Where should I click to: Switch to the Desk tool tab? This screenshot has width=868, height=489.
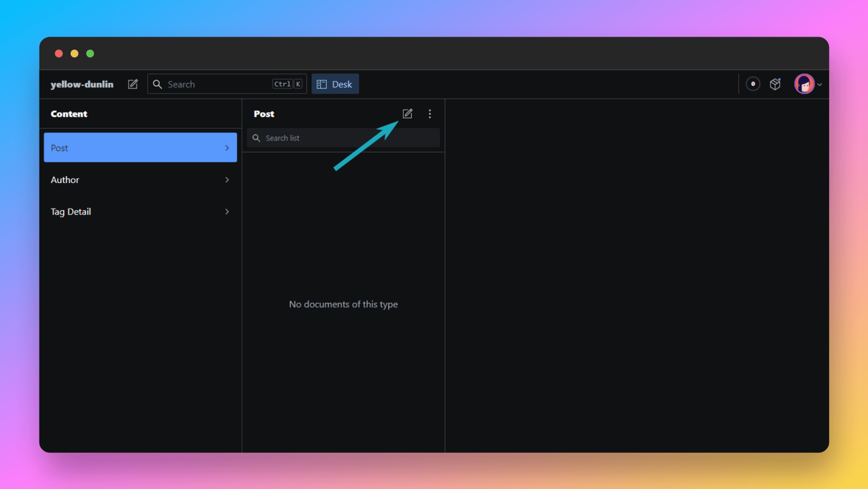pyautogui.click(x=342, y=84)
